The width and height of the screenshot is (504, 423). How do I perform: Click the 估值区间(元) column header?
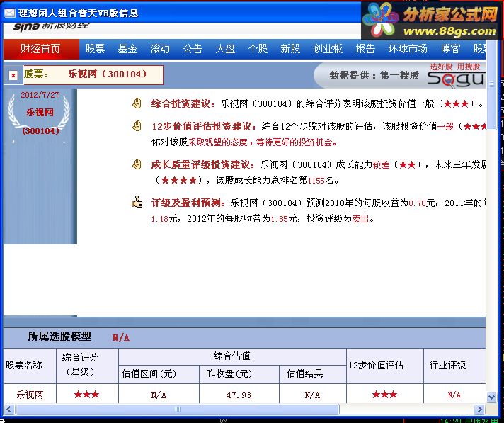[149, 373]
